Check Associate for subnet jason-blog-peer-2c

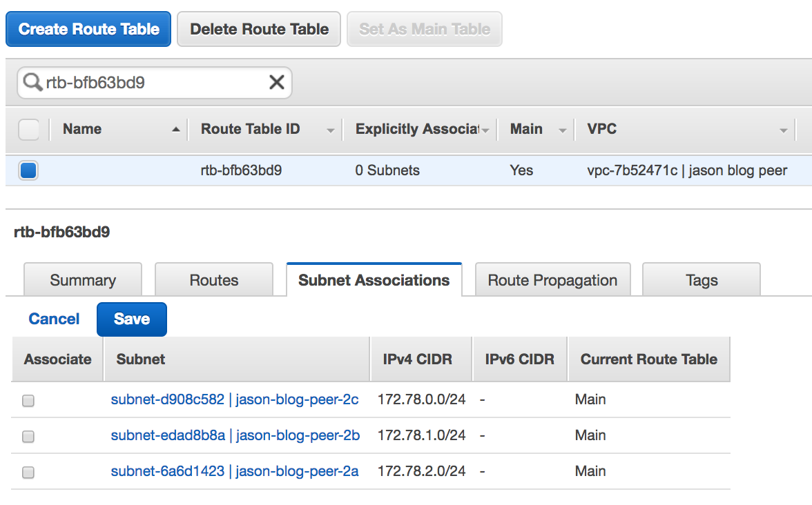click(x=28, y=401)
